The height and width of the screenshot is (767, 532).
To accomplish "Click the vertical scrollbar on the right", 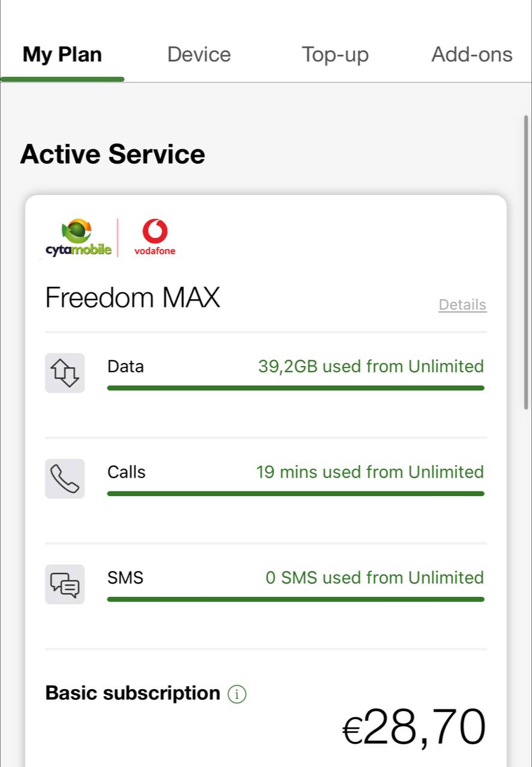I will pyautogui.click(x=526, y=262).
